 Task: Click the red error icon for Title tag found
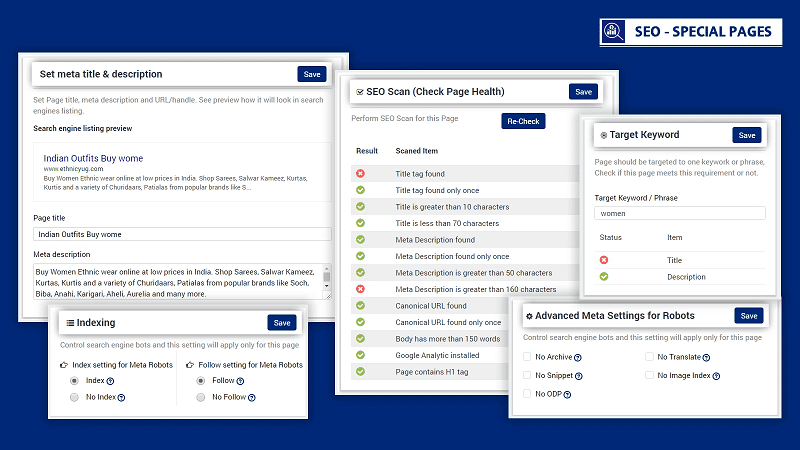(360, 173)
